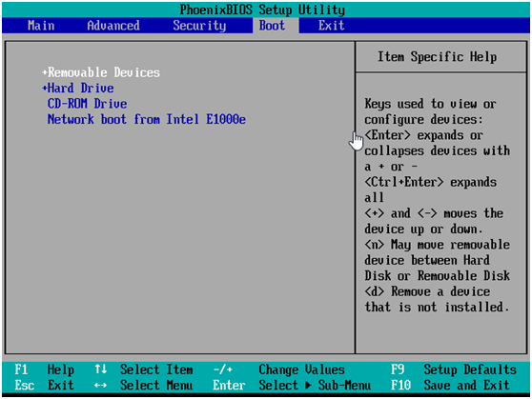Click the PhoenixBIOS Setup Utility title
532x399 pixels.
coord(262,10)
